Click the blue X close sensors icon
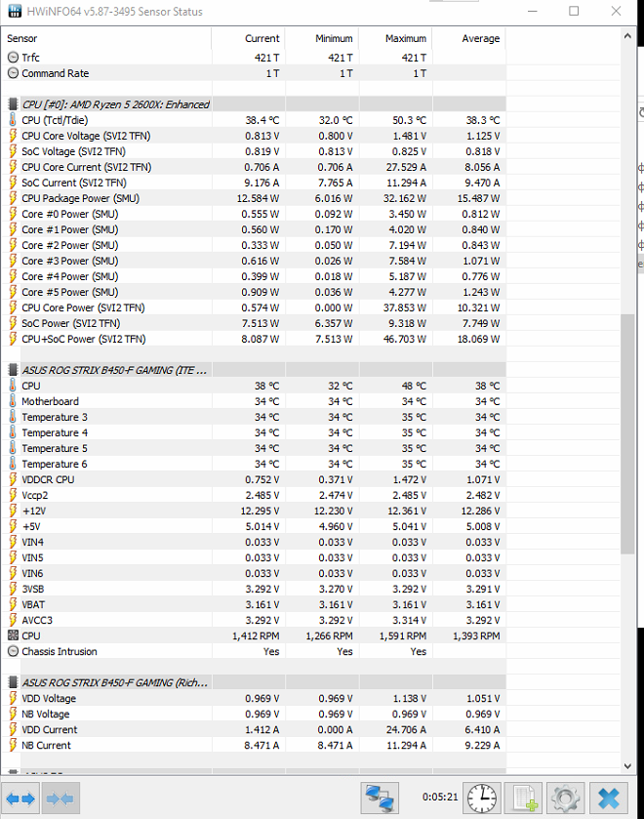The height and width of the screenshot is (819, 644). [x=609, y=799]
